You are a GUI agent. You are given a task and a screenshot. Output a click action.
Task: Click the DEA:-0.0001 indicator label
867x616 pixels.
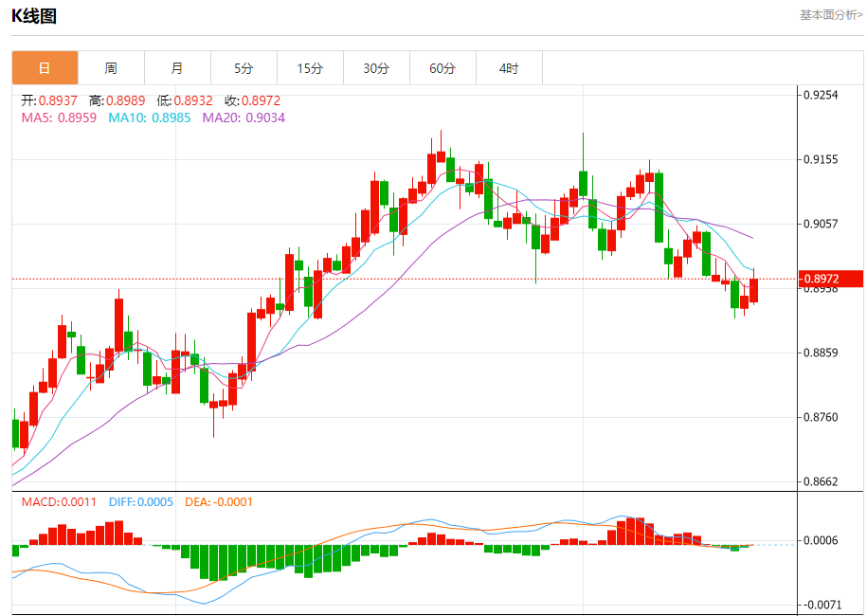[x=219, y=502]
